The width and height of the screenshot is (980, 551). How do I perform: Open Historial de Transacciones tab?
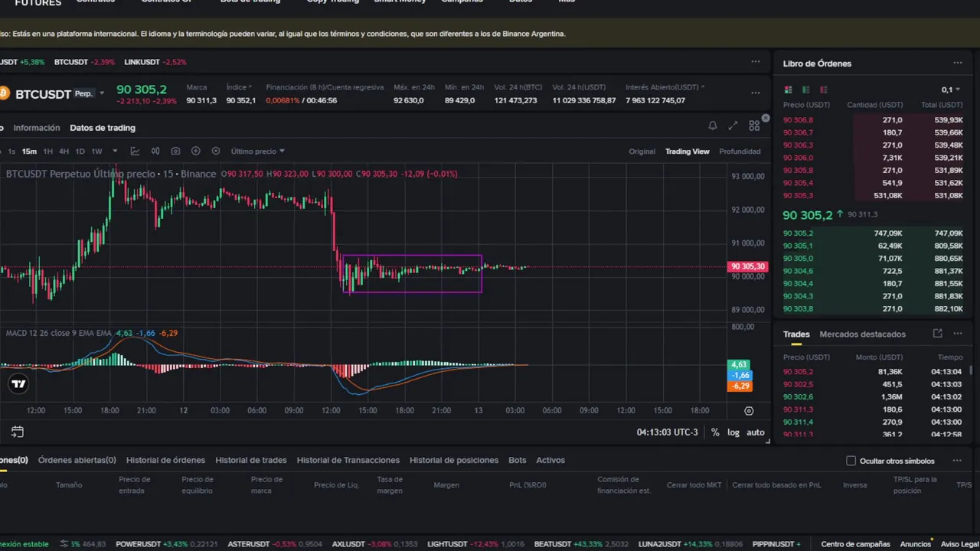348,460
